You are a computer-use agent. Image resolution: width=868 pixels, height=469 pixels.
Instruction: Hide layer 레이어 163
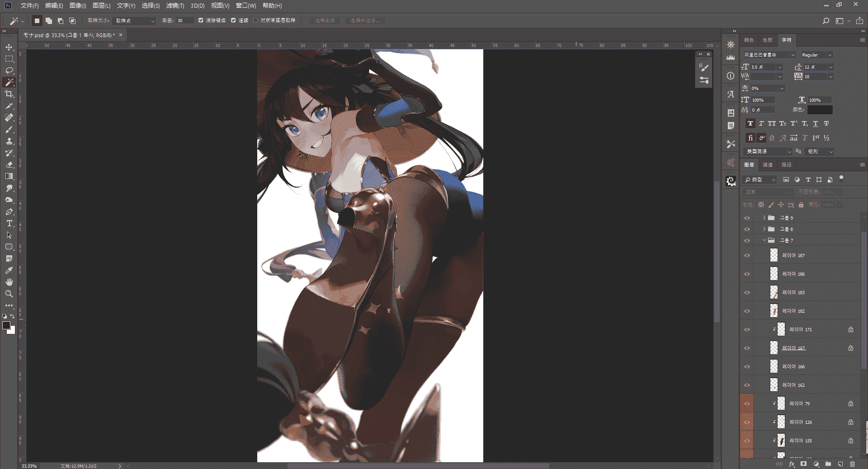click(747, 293)
